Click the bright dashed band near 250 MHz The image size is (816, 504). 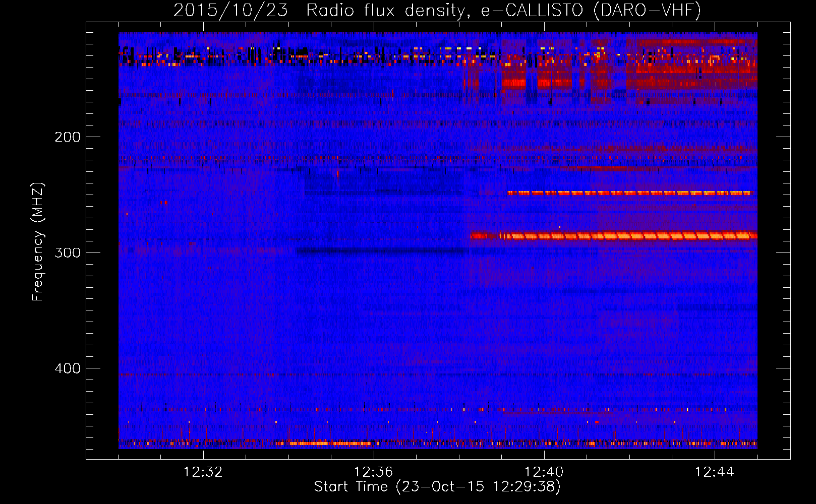click(629, 193)
